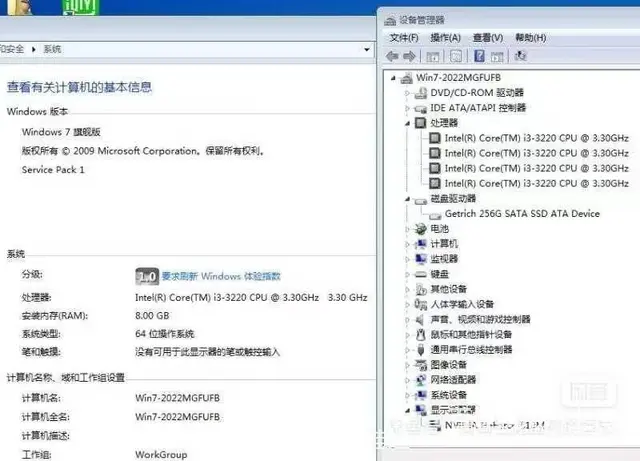Expand the DVD/CD-ROM 驱动器 node
Image resolution: width=640 pixels, height=461 pixels.
tap(407, 93)
